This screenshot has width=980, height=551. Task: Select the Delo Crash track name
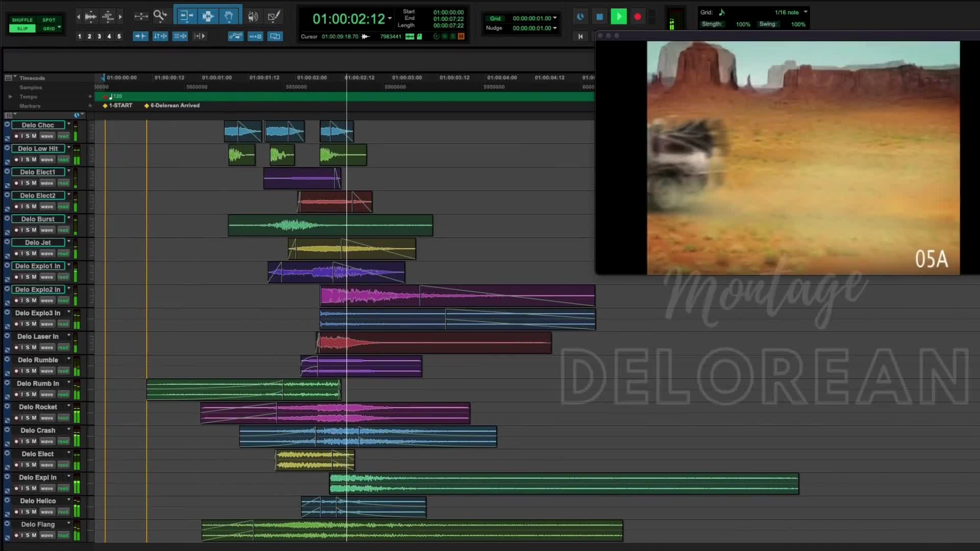point(38,430)
